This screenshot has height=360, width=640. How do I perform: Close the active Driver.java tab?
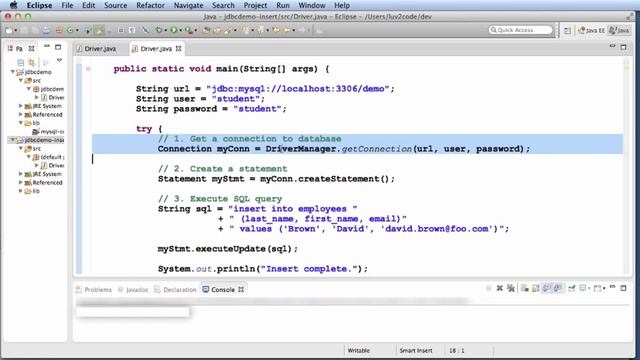(x=178, y=49)
